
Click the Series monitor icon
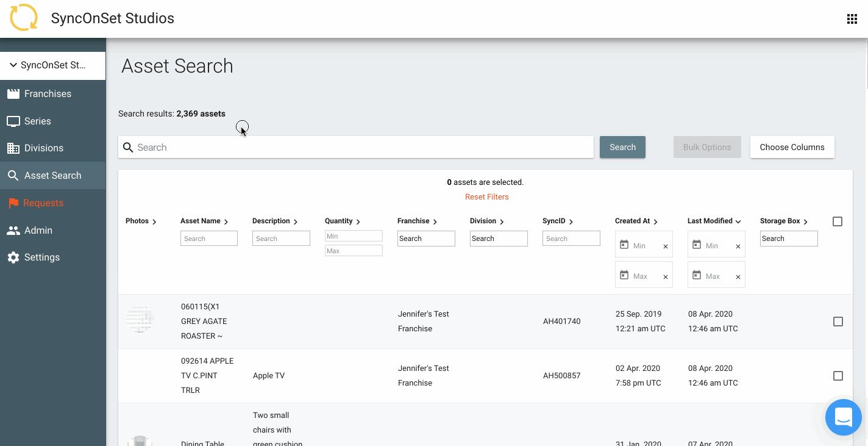click(13, 121)
